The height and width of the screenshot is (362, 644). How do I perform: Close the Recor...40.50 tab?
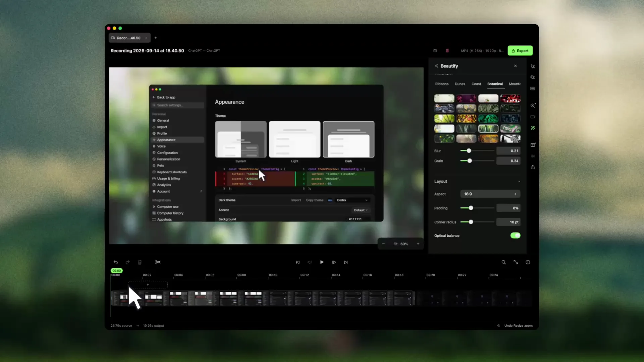146,38
